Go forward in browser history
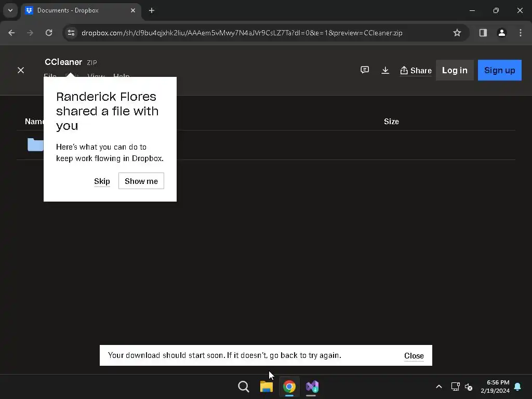The height and width of the screenshot is (399, 532). (x=30, y=33)
